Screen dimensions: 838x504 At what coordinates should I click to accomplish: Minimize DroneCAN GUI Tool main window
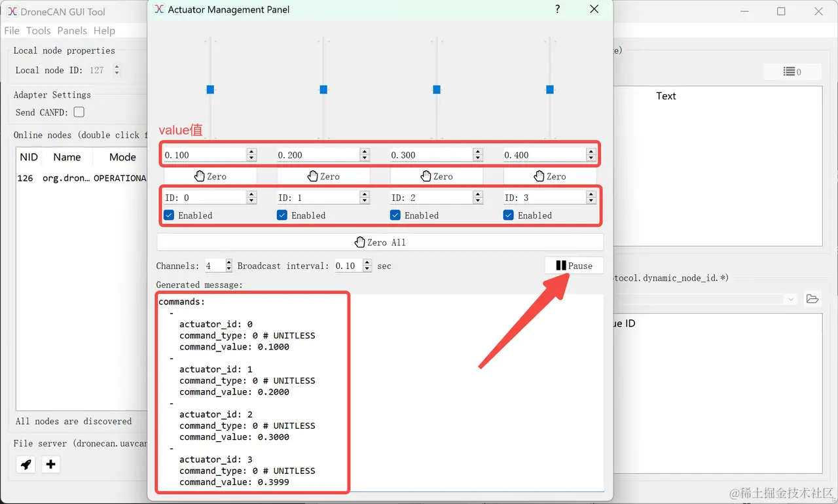click(x=744, y=11)
